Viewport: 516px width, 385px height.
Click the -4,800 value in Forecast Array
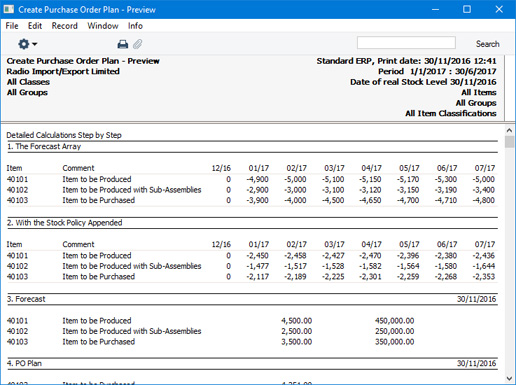483,200
